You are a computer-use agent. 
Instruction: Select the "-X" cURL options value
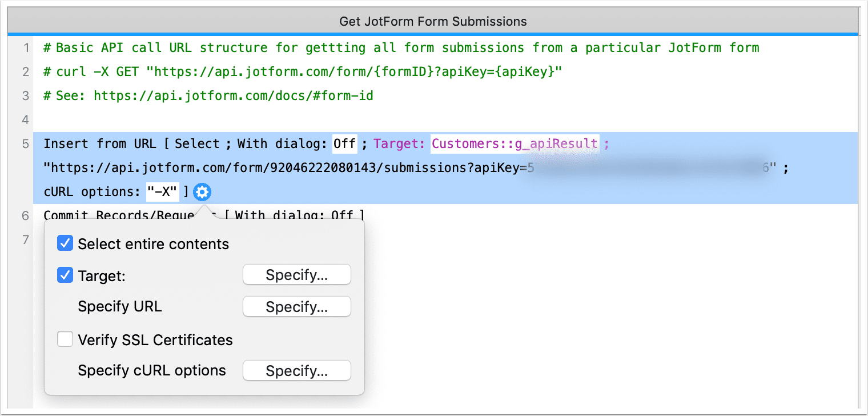pos(162,191)
